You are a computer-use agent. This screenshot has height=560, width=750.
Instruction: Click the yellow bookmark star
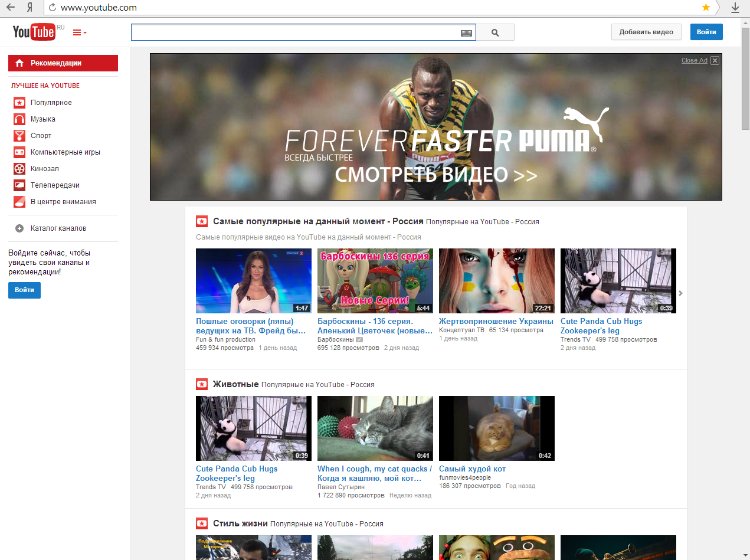click(706, 7)
